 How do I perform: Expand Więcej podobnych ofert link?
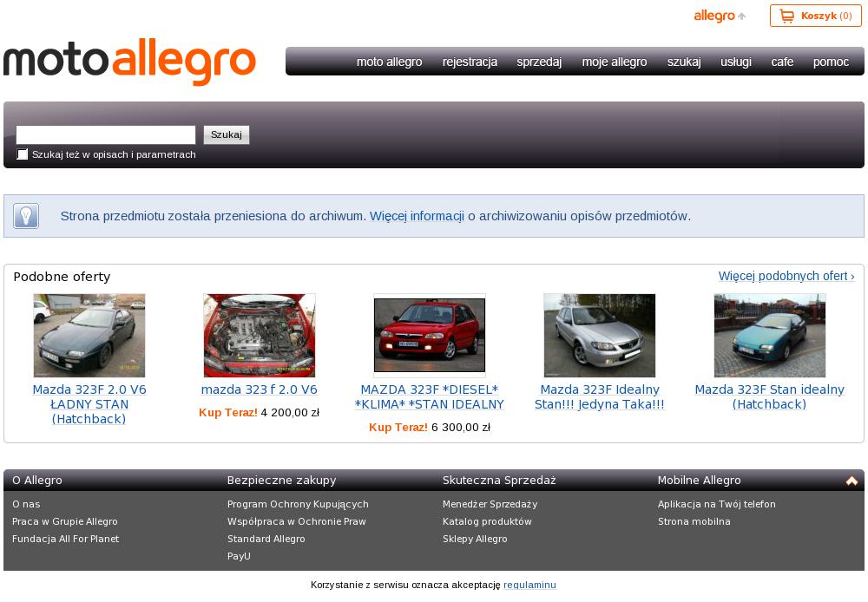(x=786, y=276)
